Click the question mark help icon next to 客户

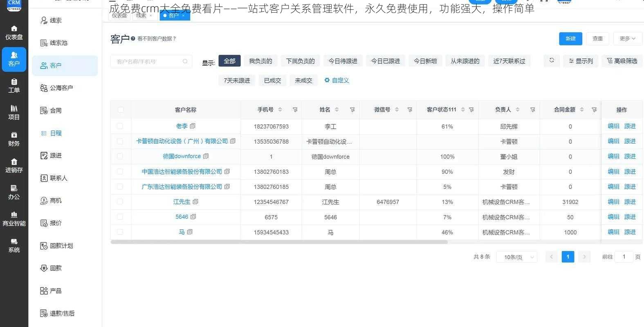tap(133, 38)
